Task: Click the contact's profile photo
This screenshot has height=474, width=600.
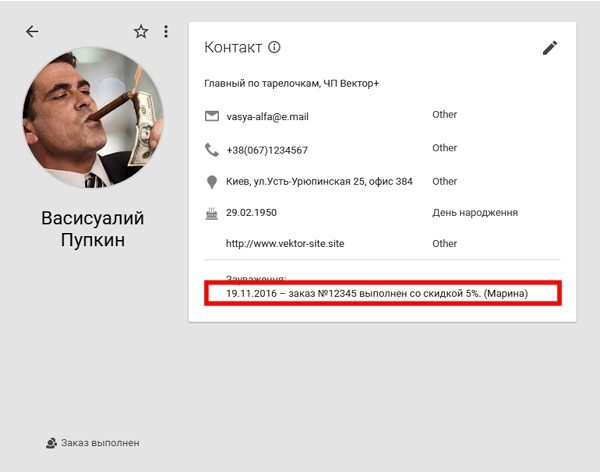Action: [x=93, y=117]
